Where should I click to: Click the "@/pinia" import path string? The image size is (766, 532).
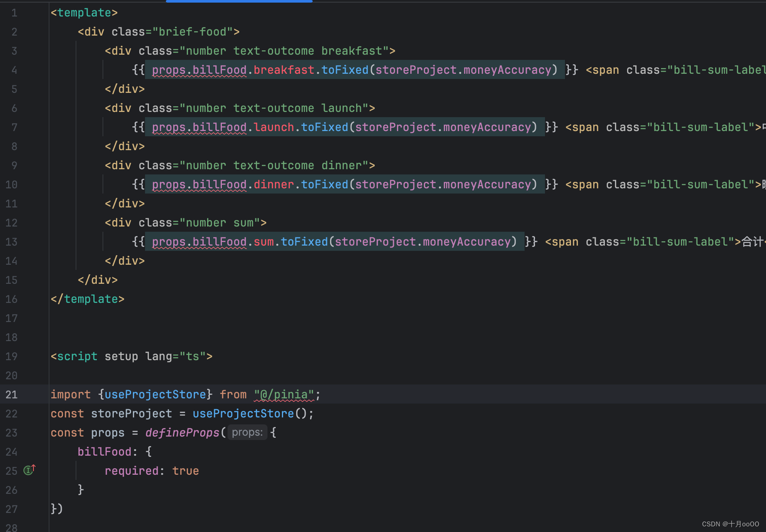[x=284, y=394]
